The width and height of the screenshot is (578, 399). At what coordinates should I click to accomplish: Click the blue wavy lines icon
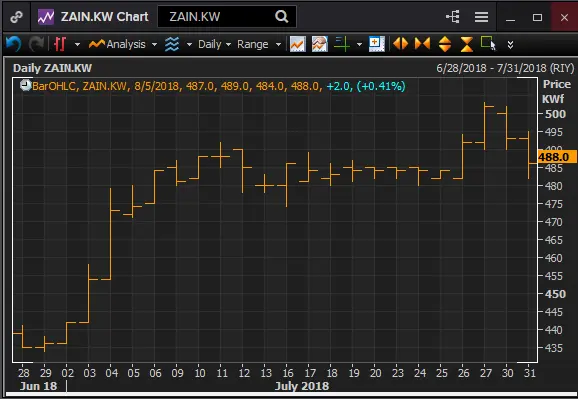tap(172, 44)
